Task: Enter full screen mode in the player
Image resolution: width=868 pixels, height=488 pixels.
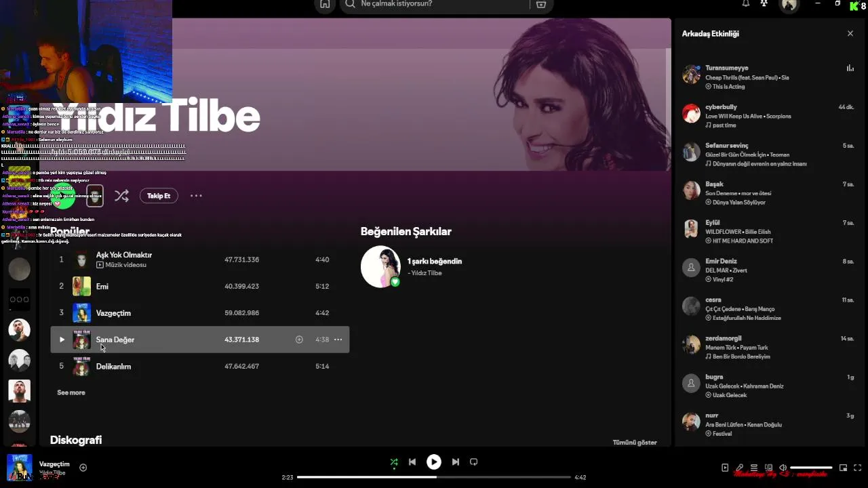Action: [x=858, y=468]
